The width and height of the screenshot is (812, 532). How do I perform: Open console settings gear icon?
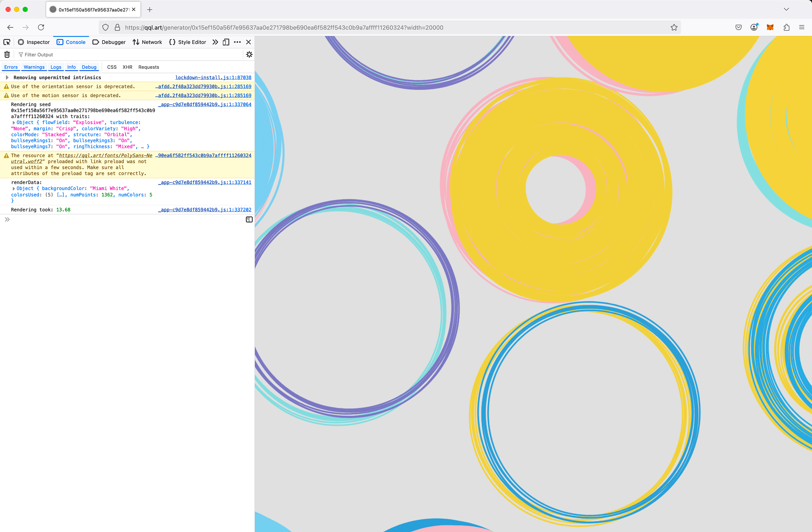(249, 54)
